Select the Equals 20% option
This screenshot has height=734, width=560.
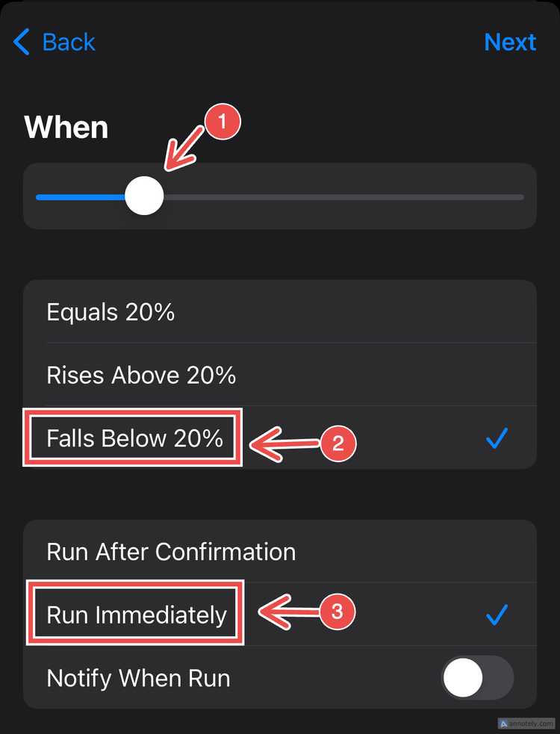280,312
